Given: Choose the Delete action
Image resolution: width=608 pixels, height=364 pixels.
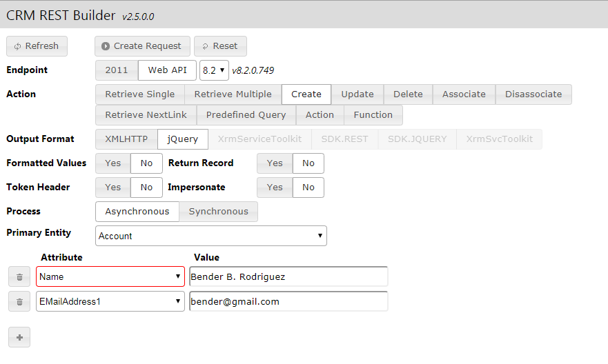Looking at the screenshot, I should (x=409, y=94).
